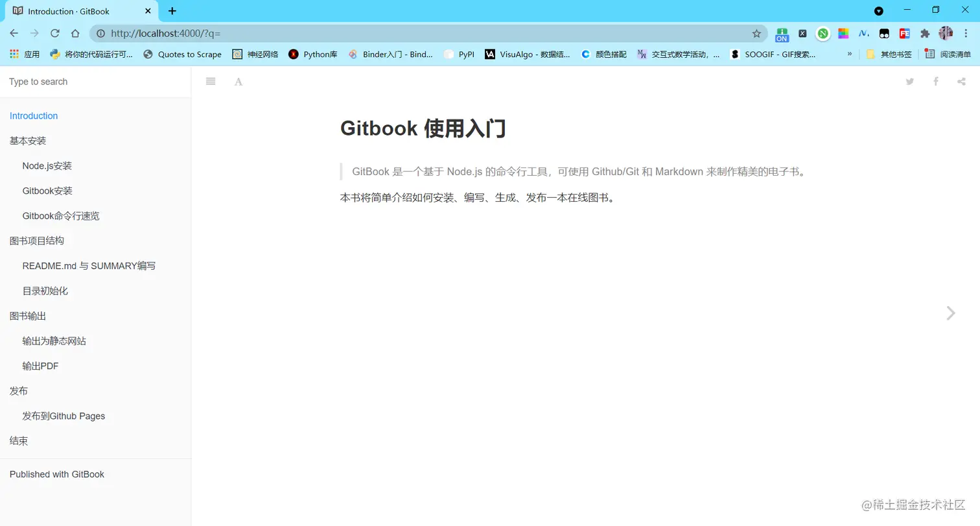Open the 图书输出 chapter
Screen dimensions: 980x526
[28, 316]
